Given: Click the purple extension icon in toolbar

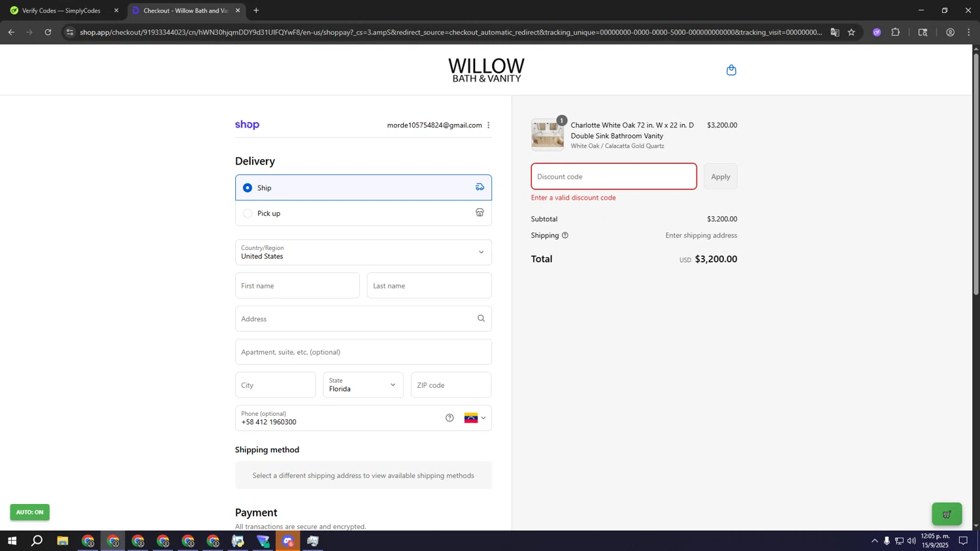Looking at the screenshot, I should (877, 32).
